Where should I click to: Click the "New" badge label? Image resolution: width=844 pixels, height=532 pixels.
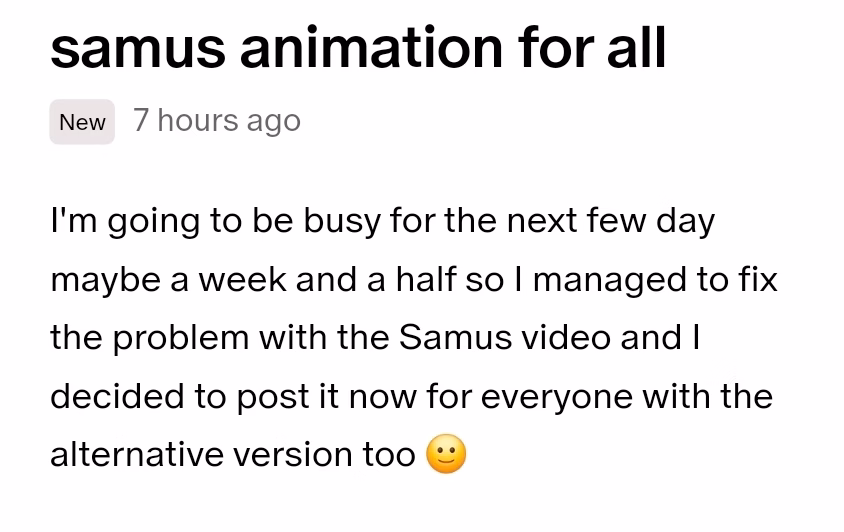point(82,122)
